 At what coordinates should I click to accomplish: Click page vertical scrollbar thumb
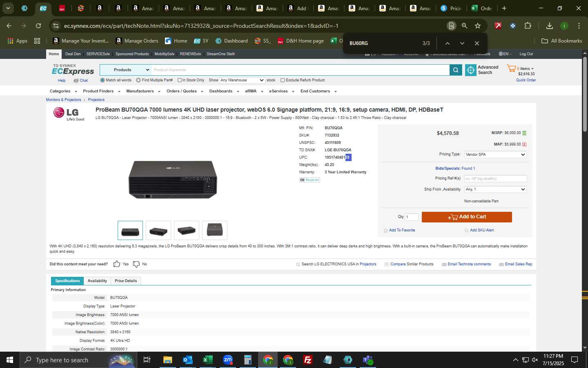coord(585,94)
